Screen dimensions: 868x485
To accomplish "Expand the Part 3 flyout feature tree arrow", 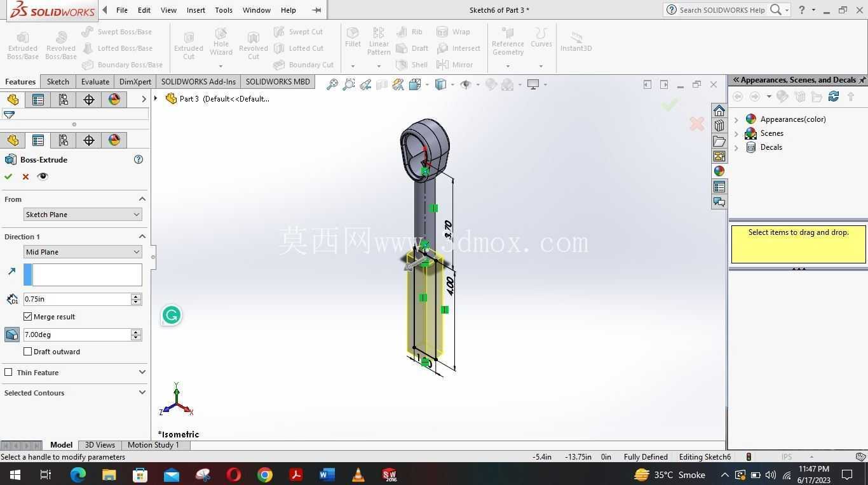I will (156, 98).
